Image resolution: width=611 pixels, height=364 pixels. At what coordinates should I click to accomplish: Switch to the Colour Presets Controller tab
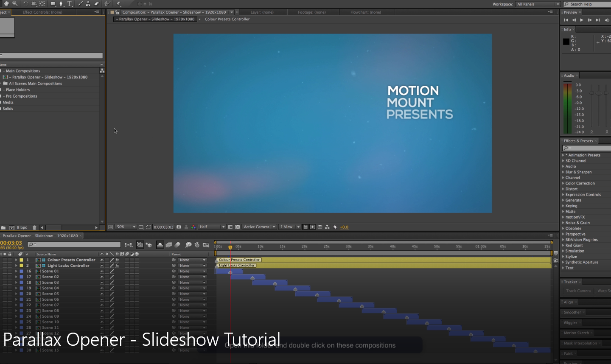click(x=227, y=19)
